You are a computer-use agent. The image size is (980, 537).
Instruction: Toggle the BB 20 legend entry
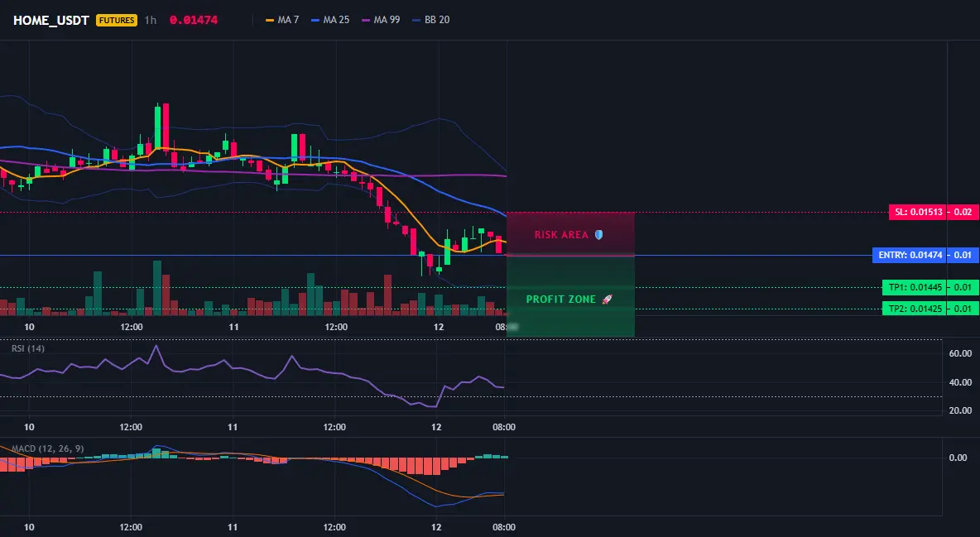pyautogui.click(x=431, y=20)
